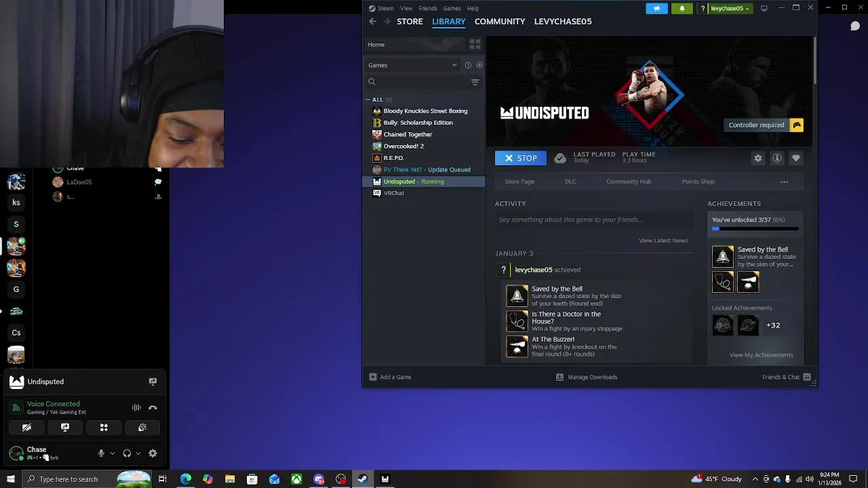Image resolution: width=868 pixels, height=488 pixels.
Task: Open Discord user settings gear
Action: click(x=153, y=453)
